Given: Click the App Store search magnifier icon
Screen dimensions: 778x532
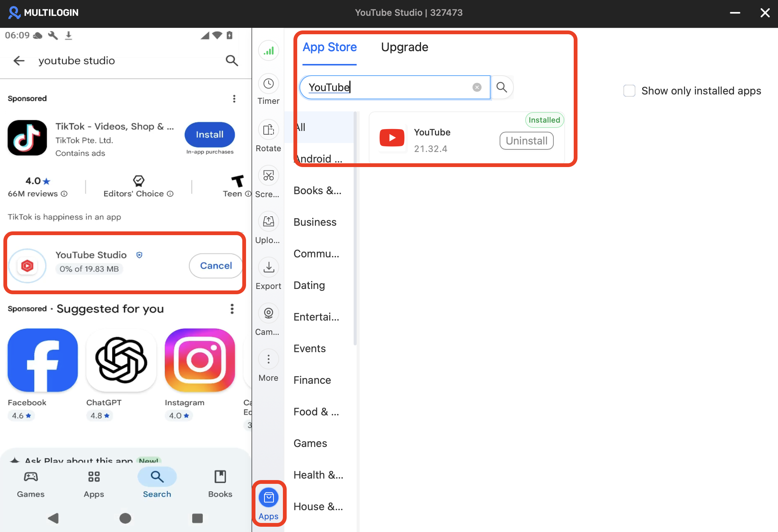Looking at the screenshot, I should point(502,87).
